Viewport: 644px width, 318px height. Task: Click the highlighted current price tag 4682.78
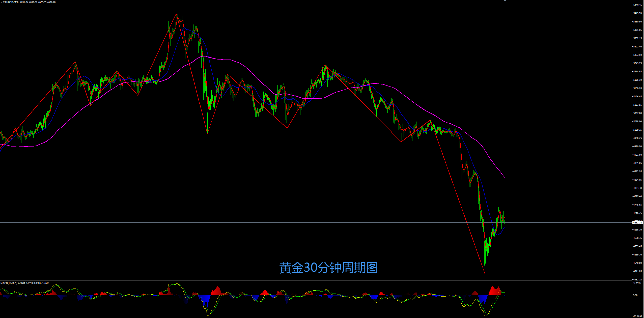(637, 222)
